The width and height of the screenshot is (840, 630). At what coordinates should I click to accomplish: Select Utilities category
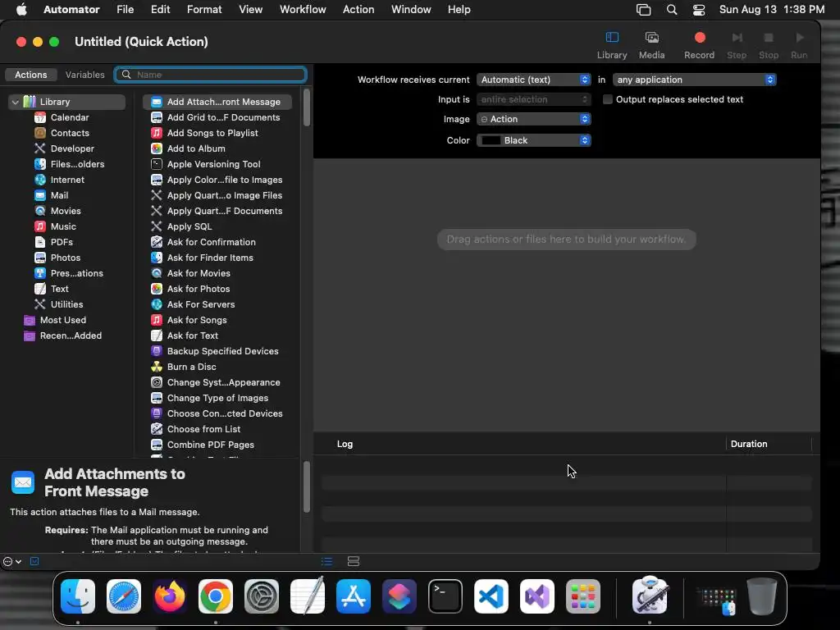pos(66,304)
